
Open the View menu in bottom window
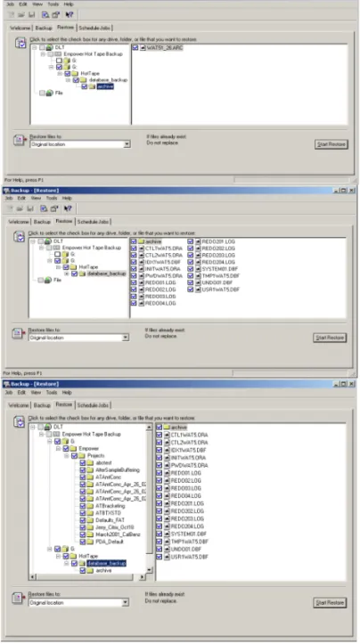pos(37,393)
